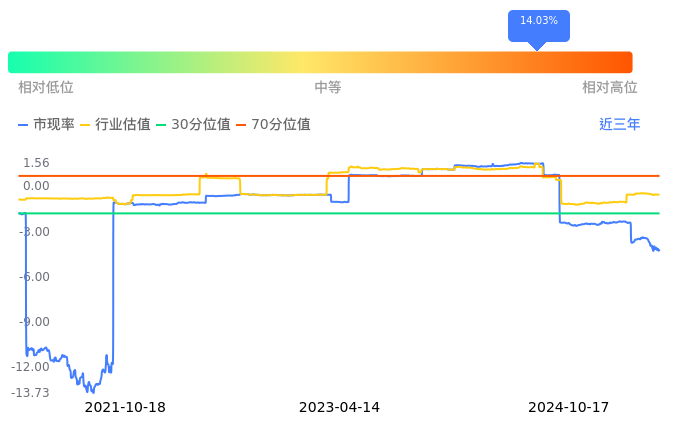
Task: Hide the 行业估值 legend series
Action: coord(115,125)
